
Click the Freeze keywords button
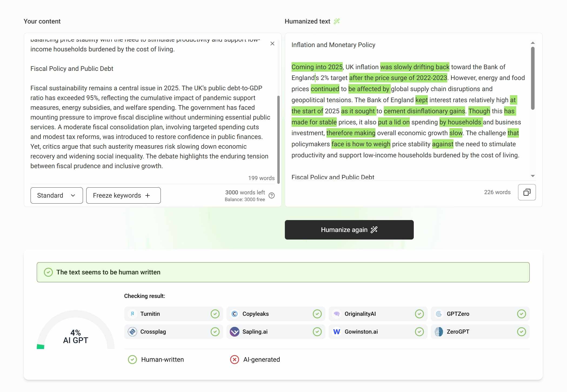pyautogui.click(x=123, y=195)
